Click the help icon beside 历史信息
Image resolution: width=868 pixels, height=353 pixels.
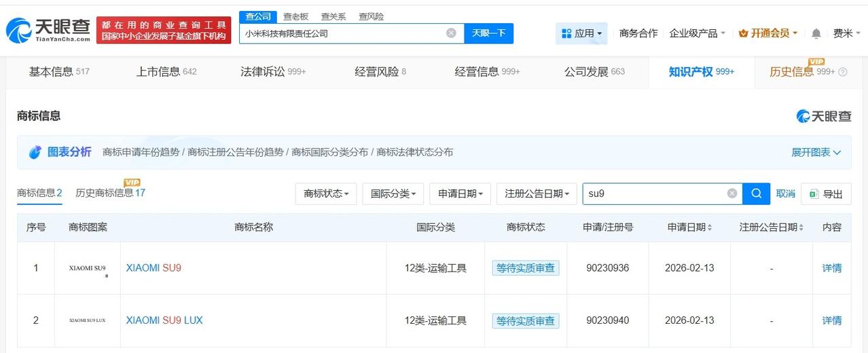pos(843,72)
